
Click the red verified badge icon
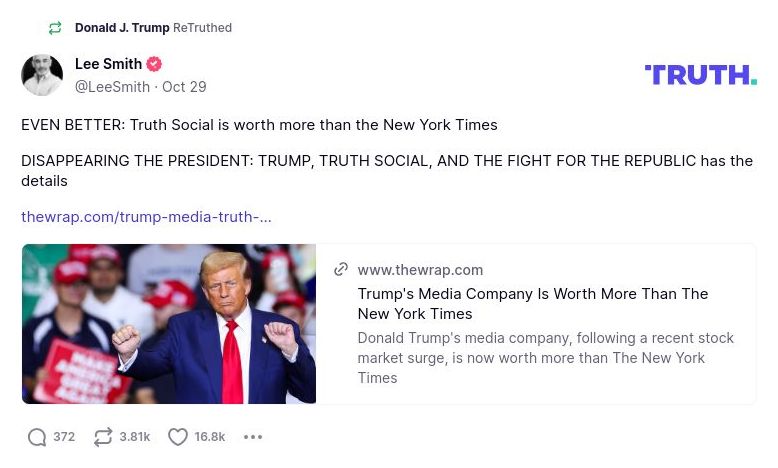tap(154, 64)
